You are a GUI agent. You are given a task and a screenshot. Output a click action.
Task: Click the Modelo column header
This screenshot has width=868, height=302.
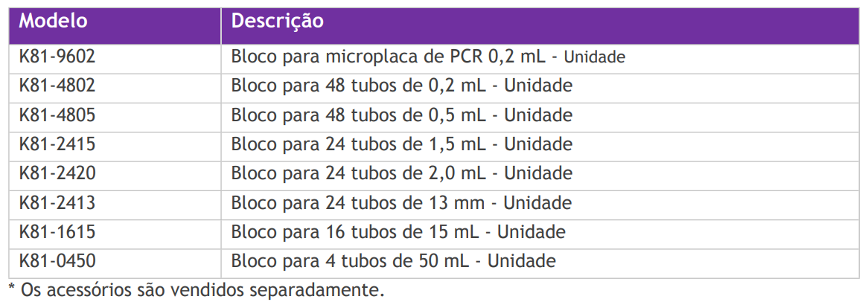53,22
